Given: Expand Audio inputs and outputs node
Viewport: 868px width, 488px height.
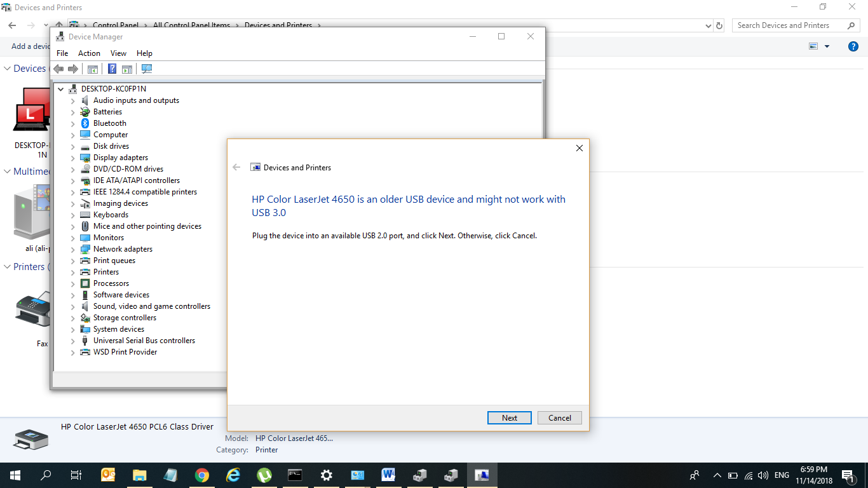Looking at the screenshot, I should coord(72,100).
